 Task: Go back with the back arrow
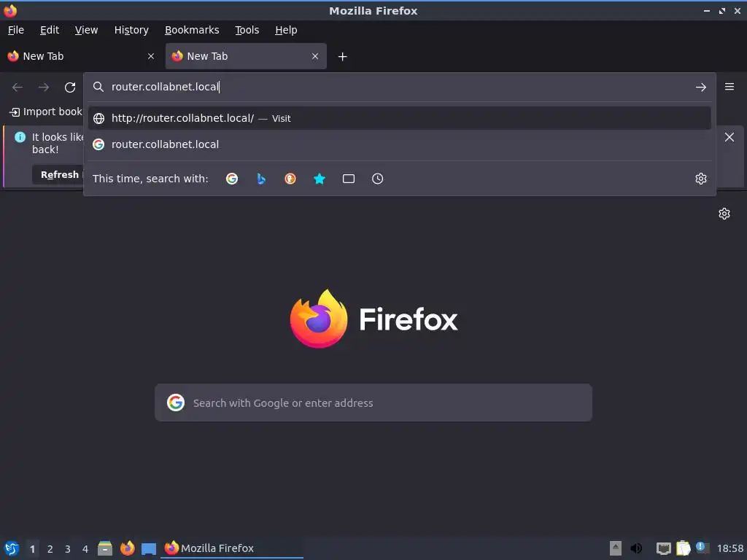point(18,87)
